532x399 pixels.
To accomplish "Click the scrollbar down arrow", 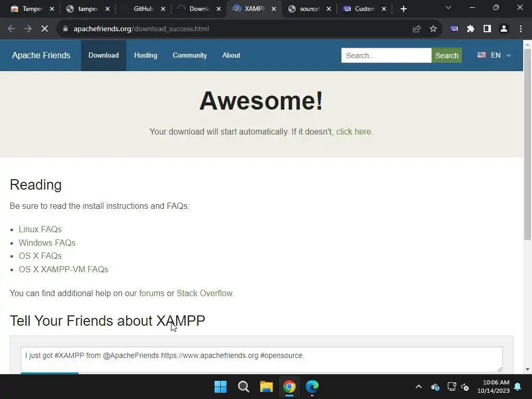I will pyautogui.click(x=528, y=369).
